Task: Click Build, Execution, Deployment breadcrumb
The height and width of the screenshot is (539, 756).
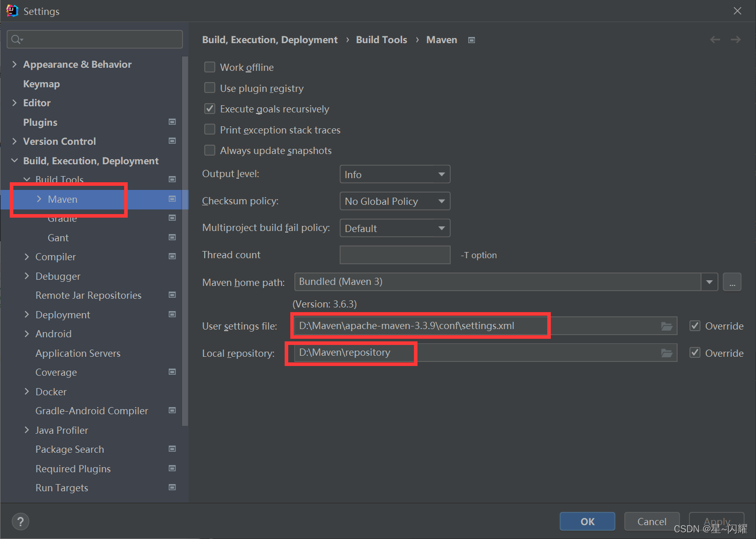Action: [270, 40]
